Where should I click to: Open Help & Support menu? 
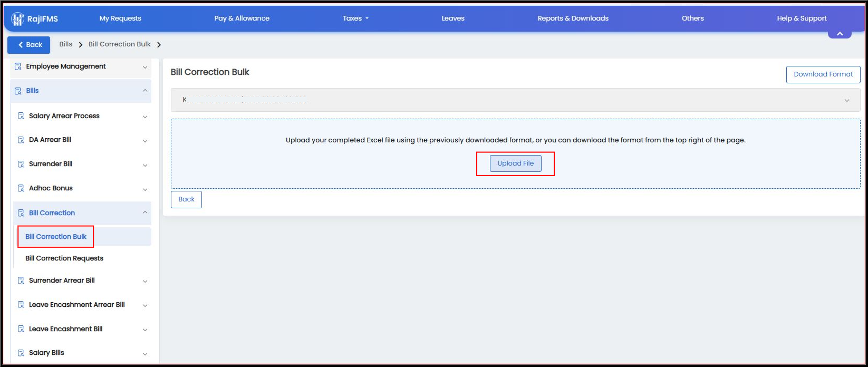(x=802, y=18)
